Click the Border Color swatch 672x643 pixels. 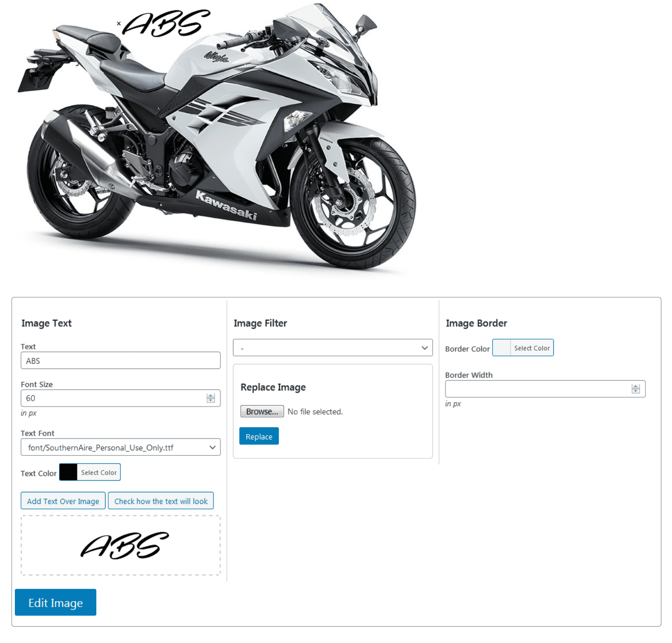[501, 348]
